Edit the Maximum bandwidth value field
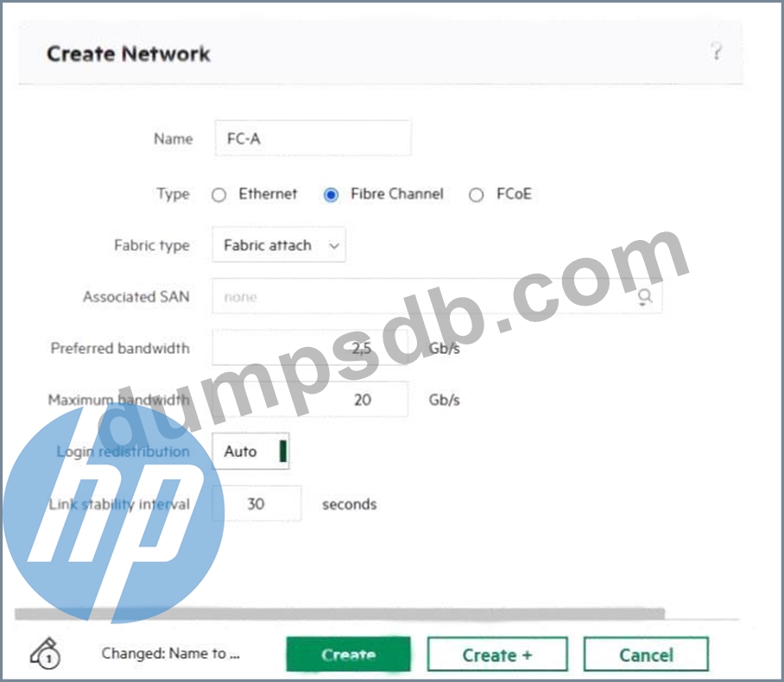784x682 pixels. [x=310, y=400]
